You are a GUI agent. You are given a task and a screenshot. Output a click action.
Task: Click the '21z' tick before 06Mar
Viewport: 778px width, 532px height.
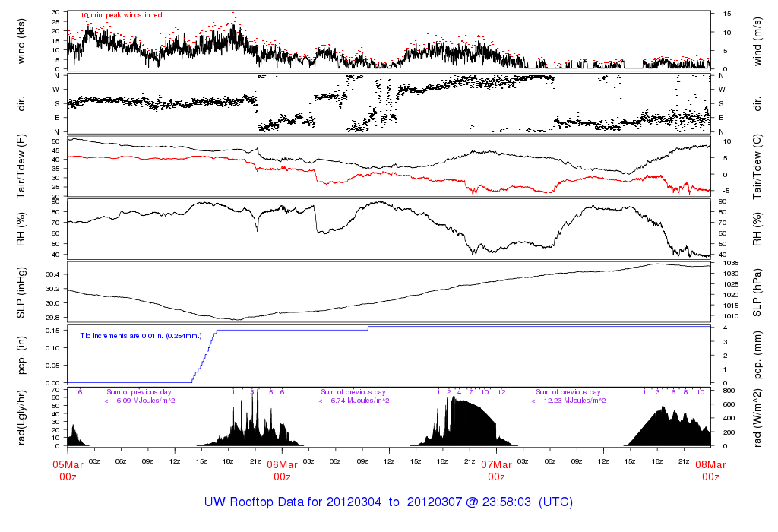pyautogui.click(x=255, y=461)
